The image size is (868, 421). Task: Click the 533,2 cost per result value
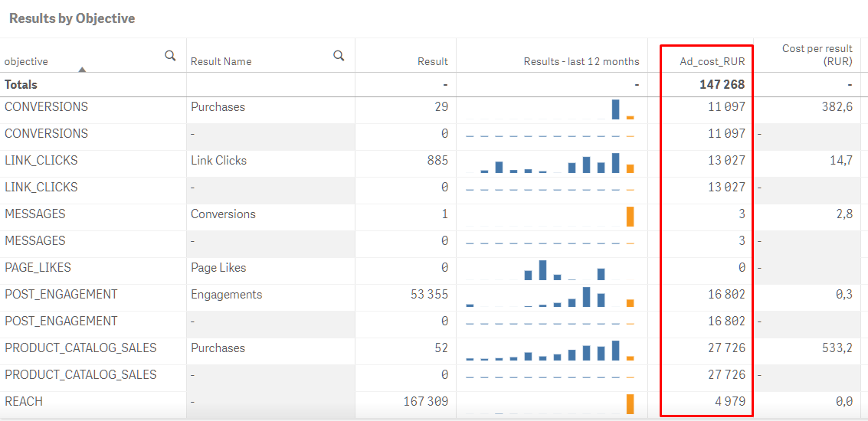click(837, 348)
